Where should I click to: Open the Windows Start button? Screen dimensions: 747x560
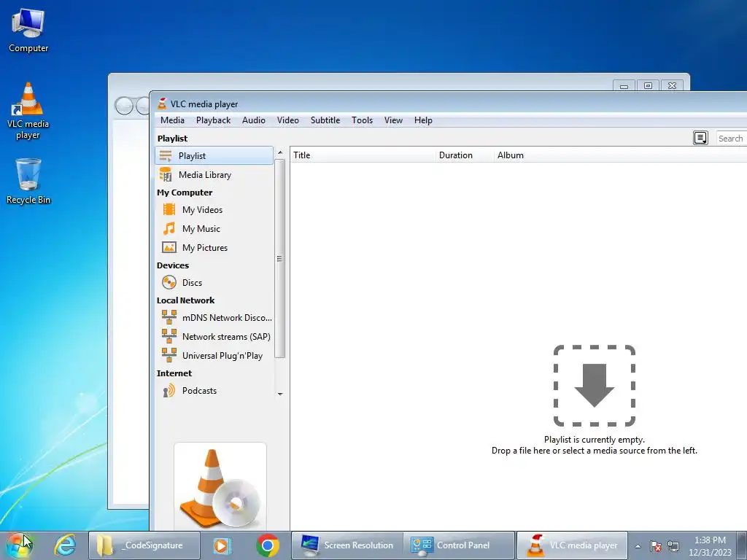click(20, 545)
